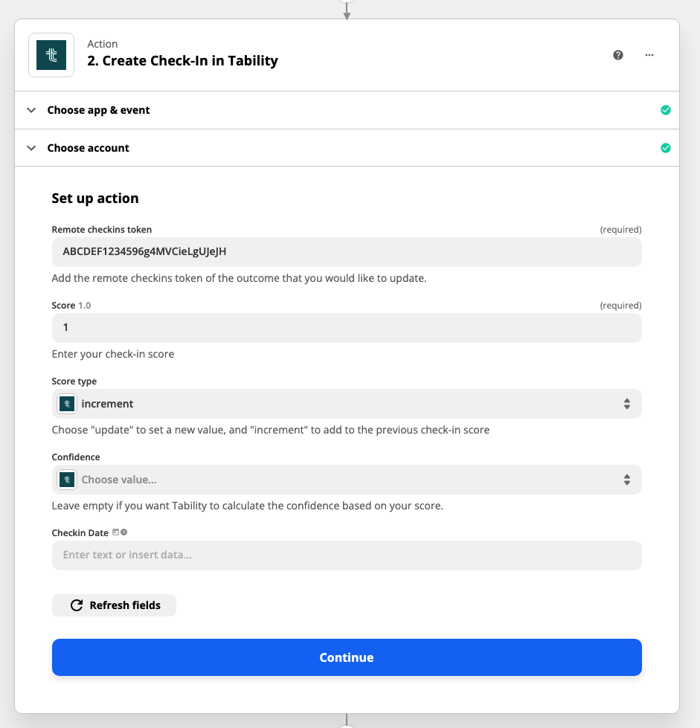The height and width of the screenshot is (728, 700).
Task: Click green checkmark beside Choose account
Action: [x=666, y=148]
